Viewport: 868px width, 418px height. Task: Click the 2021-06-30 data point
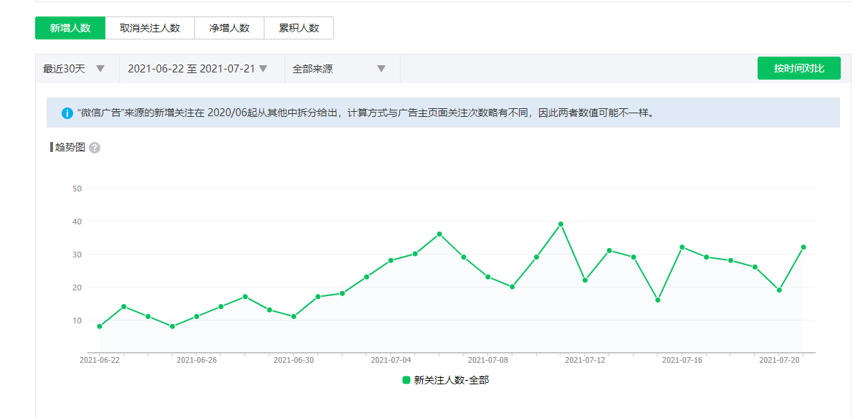tap(294, 316)
